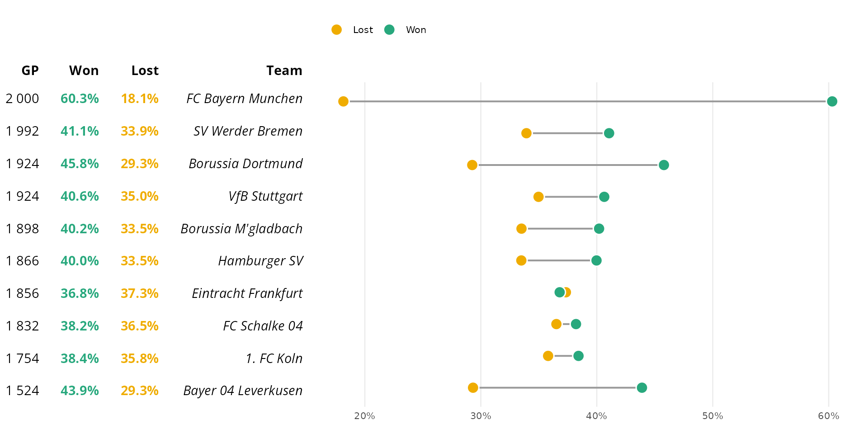The image size is (868, 434).
Task: Click the 50% x-axis tick label
Action: 712,416
